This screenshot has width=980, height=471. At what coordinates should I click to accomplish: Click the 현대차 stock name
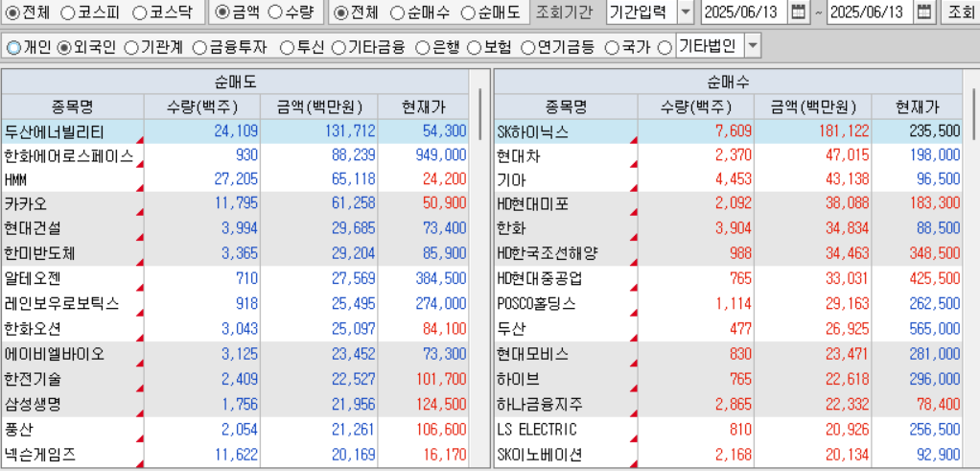coord(519,155)
